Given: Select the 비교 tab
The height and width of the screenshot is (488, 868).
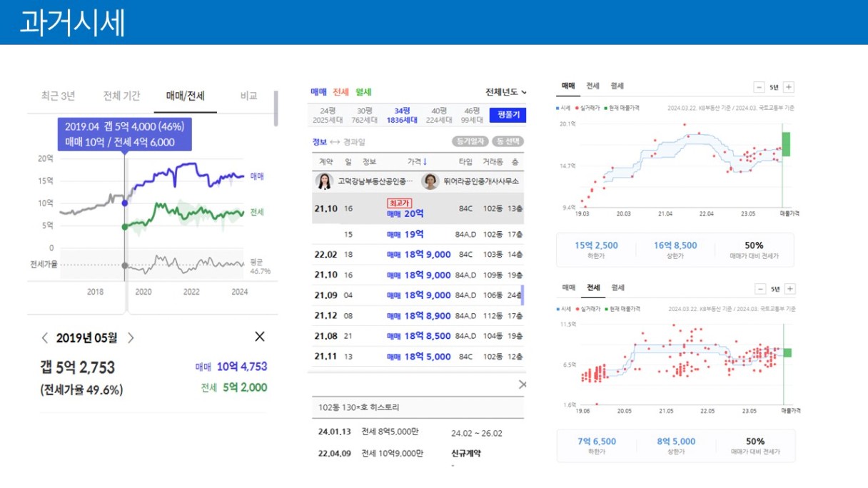Looking at the screenshot, I should (x=248, y=96).
